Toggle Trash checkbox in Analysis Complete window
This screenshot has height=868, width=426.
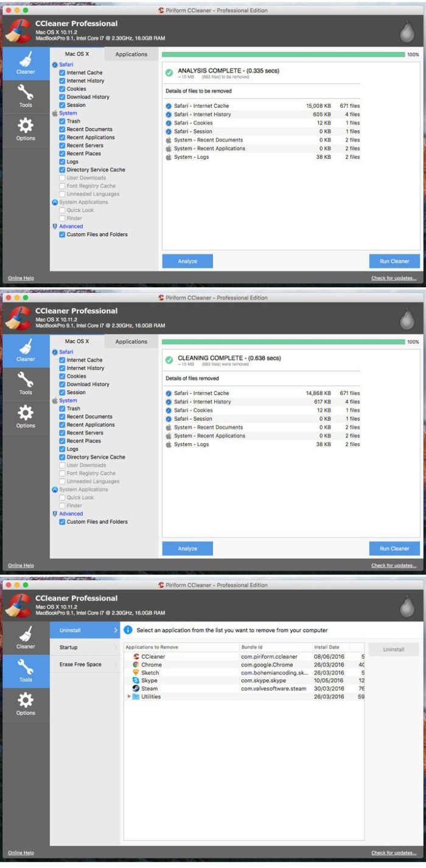click(x=62, y=121)
